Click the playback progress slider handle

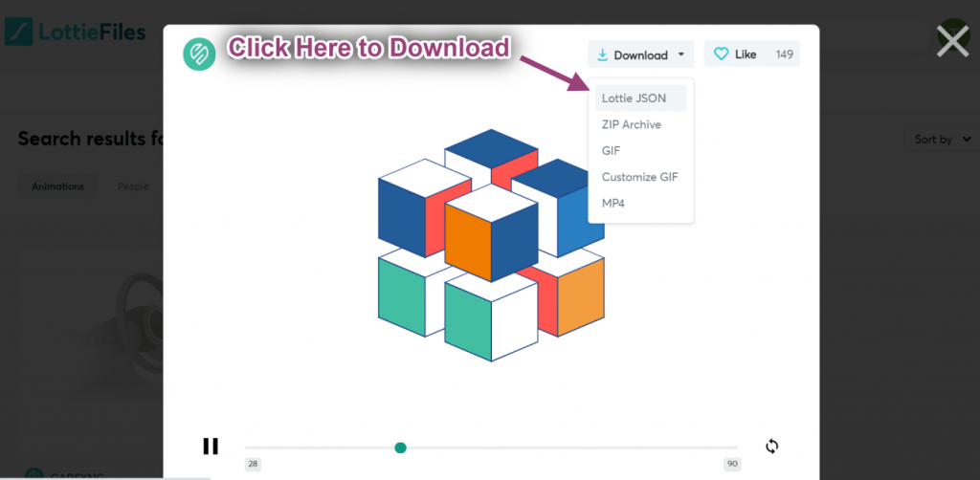click(401, 447)
